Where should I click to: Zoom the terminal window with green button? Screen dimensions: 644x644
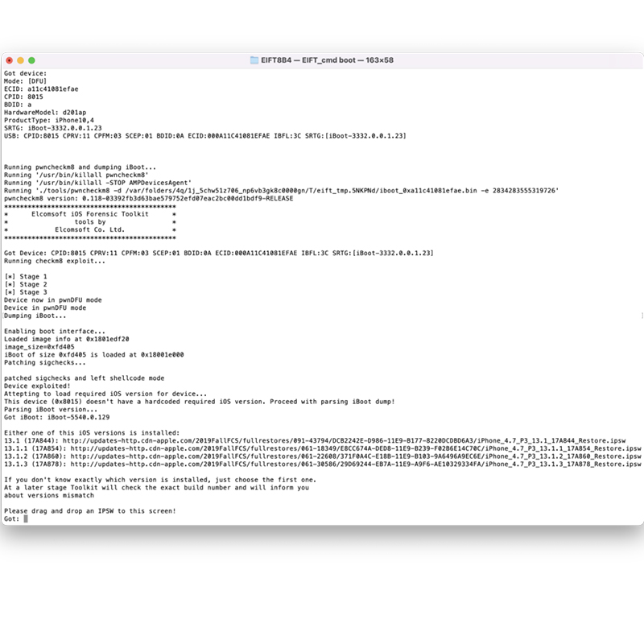(31, 60)
